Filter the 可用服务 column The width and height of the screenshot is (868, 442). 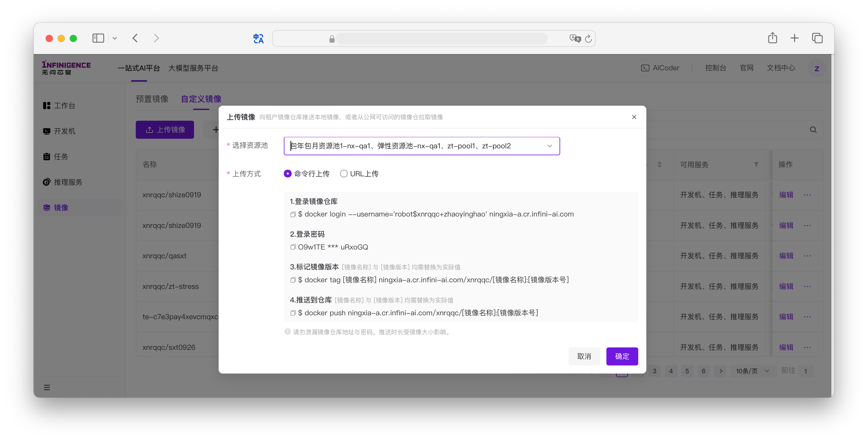756,165
